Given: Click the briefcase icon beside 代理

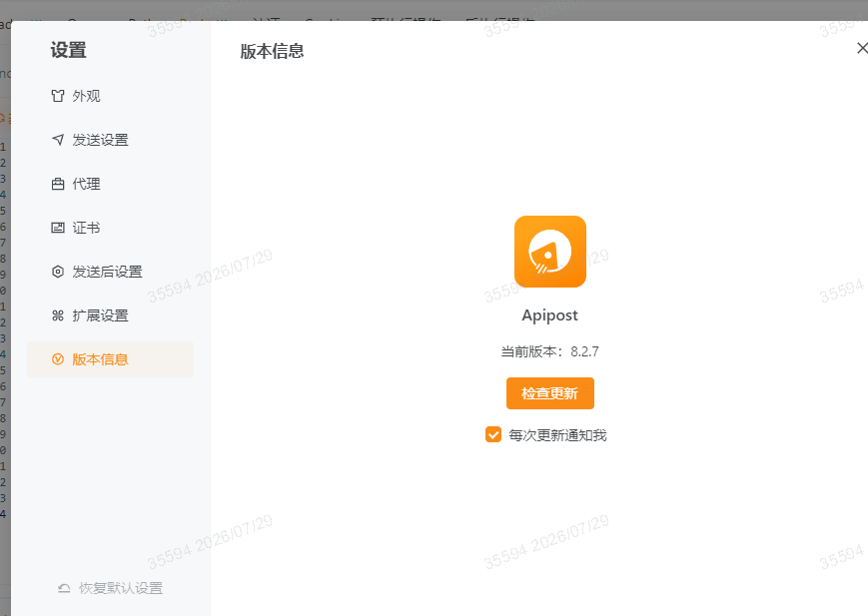Looking at the screenshot, I should (x=58, y=184).
